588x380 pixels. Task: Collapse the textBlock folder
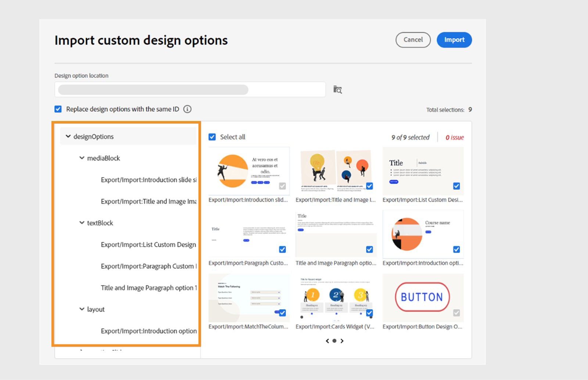tap(82, 223)
